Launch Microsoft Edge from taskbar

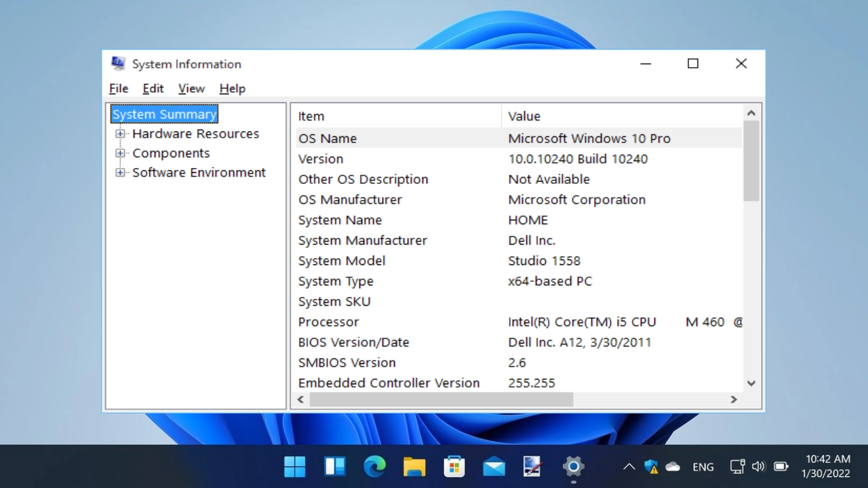point(374,466)
